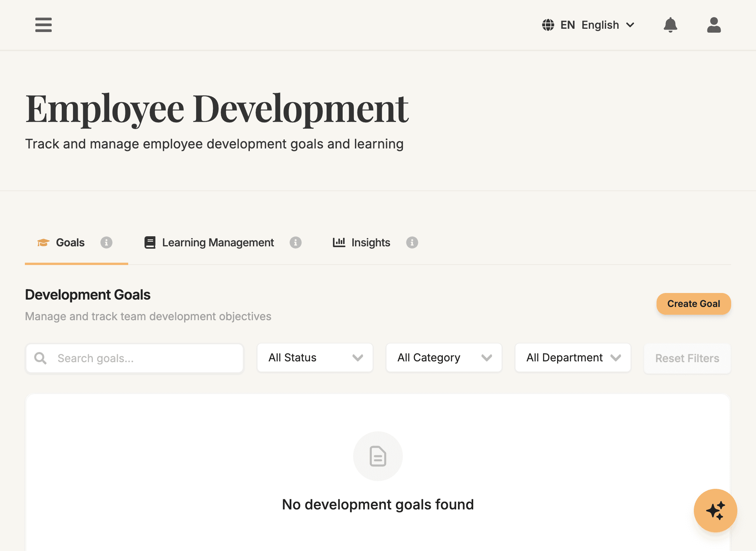The height and width of the screenshot is (551, 756).
Task: View the info tooltip next to Goals
Action: tap(106, 242)
